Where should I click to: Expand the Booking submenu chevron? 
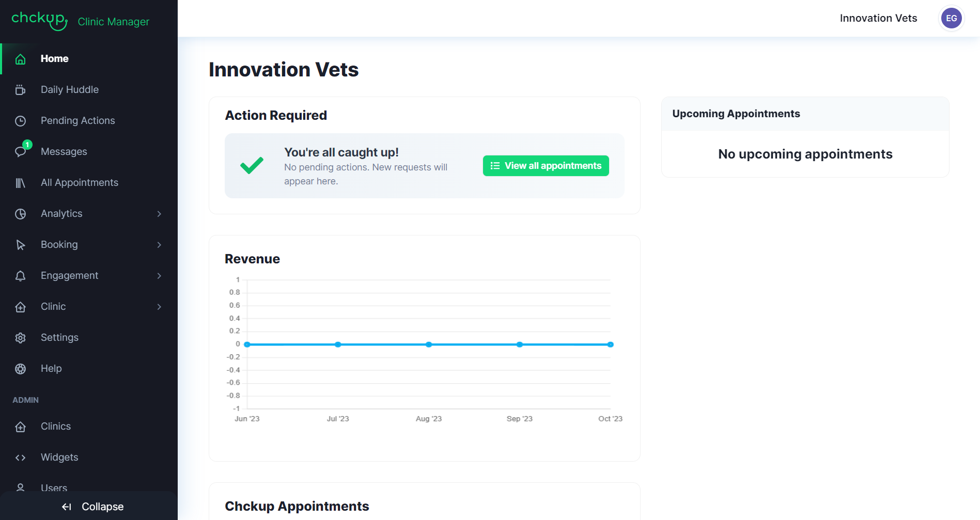[x=159, y=245]
